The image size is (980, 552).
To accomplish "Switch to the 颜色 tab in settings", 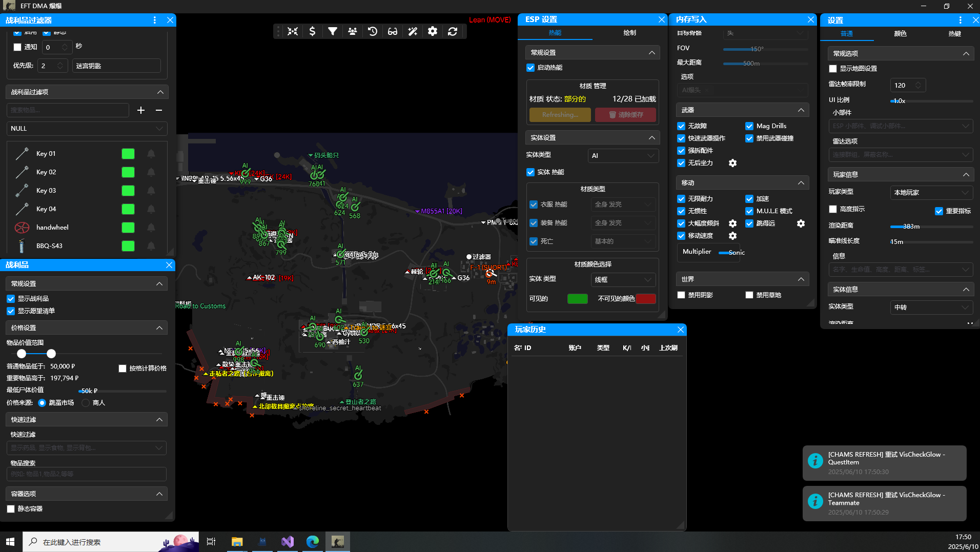I will pos(901,34).
